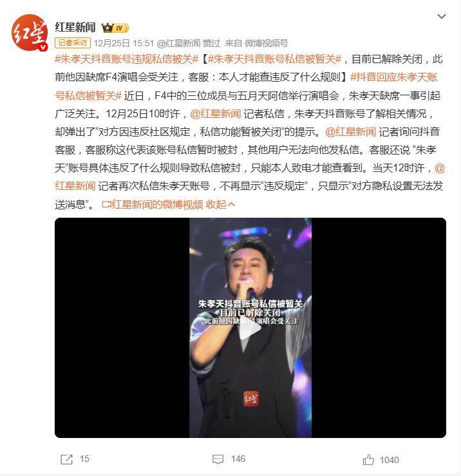Open hashtag #朱孝天抖音账号私信被暂关#
461x476 pixels.
pos(275,59)
